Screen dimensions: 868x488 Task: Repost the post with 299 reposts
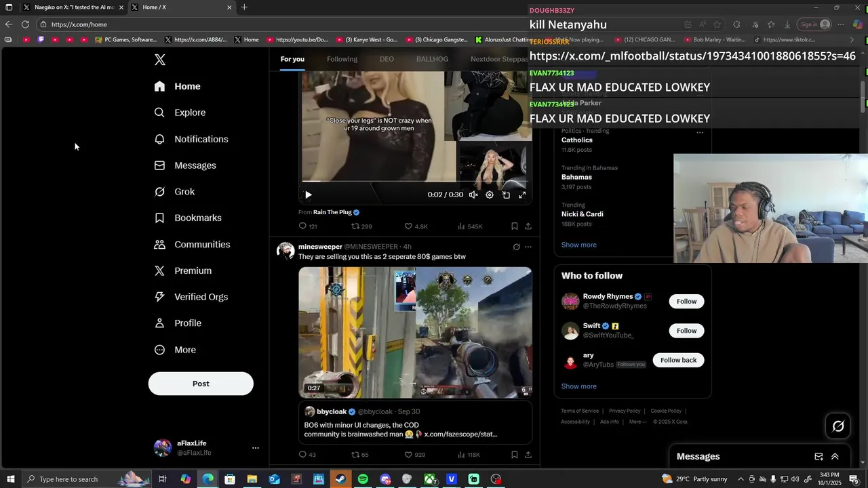[x=361, y=226]
